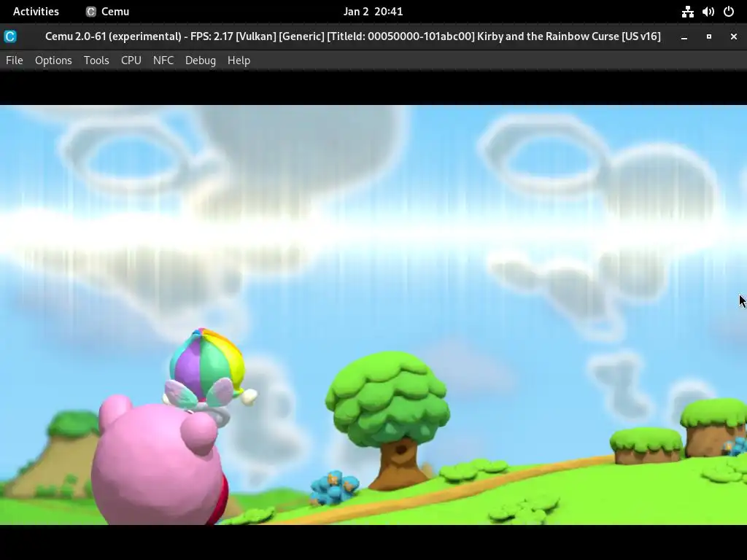
Task: Open the NFC menu
Action: [163, 61]
